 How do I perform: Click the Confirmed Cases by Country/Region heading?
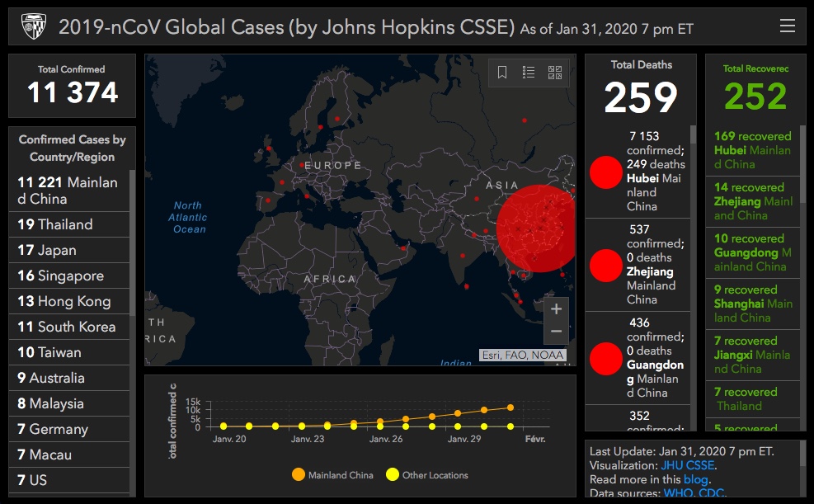(x=72, y=148)
